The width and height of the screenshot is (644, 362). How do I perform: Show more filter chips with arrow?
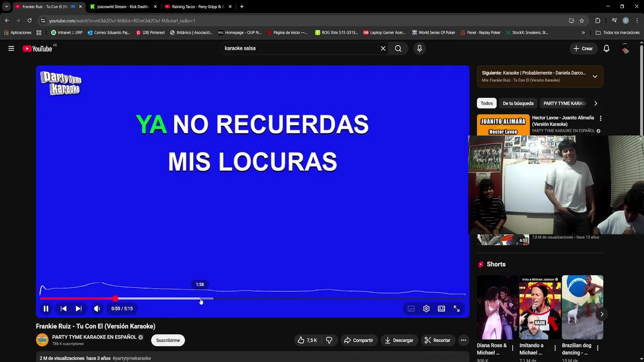[x=596, y=104]
